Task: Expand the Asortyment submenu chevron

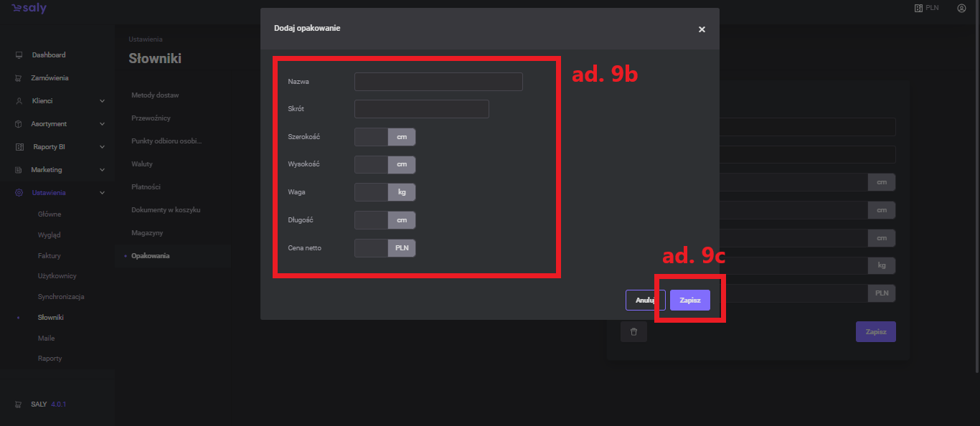Action: 102,124
